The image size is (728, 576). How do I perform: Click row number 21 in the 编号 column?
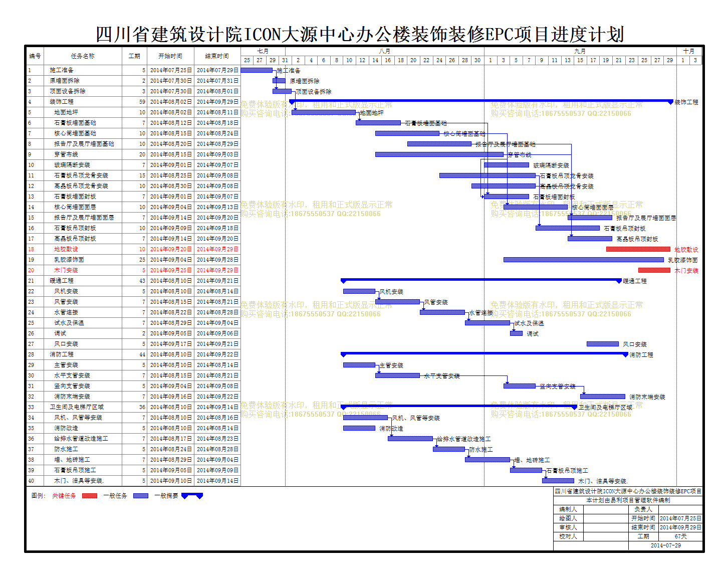[x=31, y=281]
